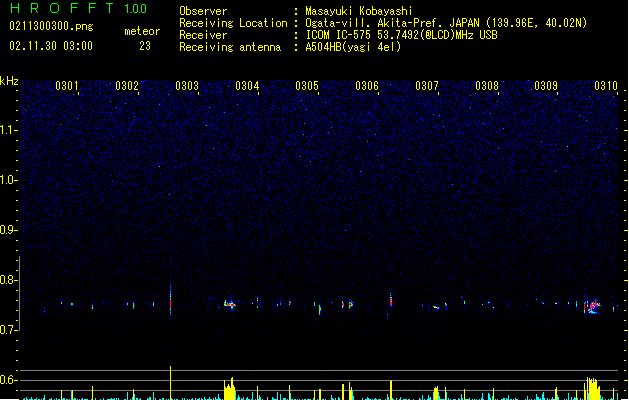Select the A504HB(yagi 4el) antenna text
629x400 pixels.
pyautogui.click(x=353, y=47)
